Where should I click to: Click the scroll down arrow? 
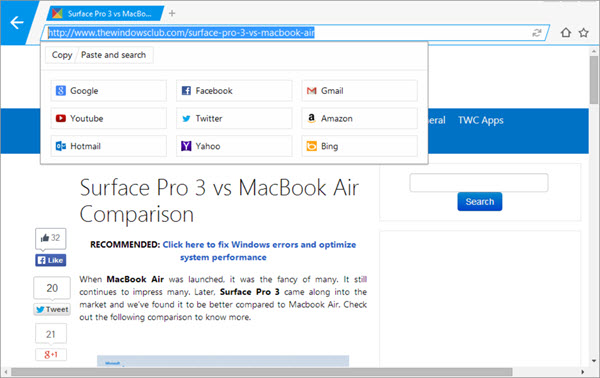[x=594, y=360]
